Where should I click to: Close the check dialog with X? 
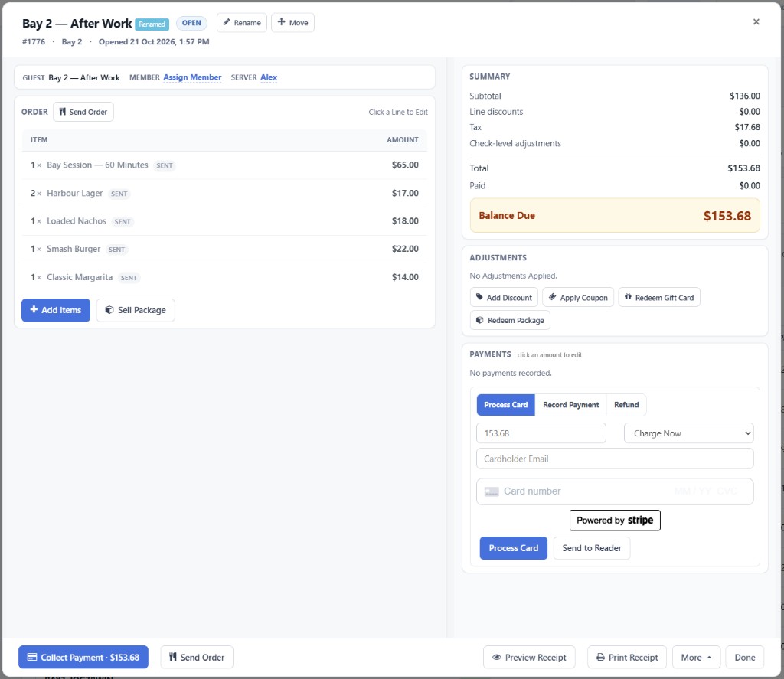pos(756,21)
